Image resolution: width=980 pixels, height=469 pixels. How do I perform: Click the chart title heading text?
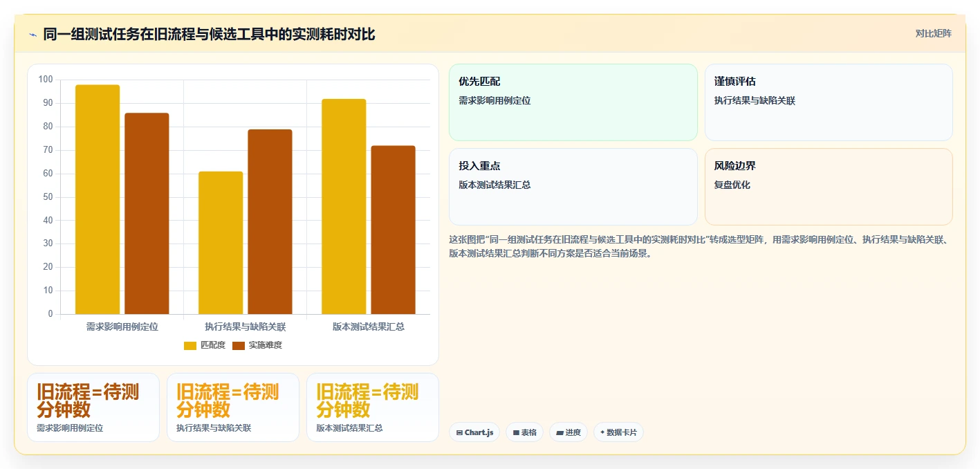209,34
